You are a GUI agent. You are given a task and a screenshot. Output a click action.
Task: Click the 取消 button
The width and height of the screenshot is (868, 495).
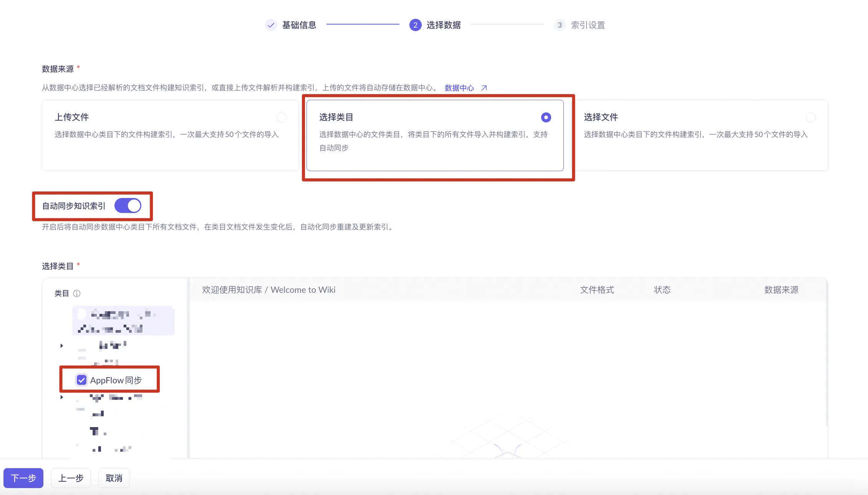pyautogui.click(x=114, y=478)
